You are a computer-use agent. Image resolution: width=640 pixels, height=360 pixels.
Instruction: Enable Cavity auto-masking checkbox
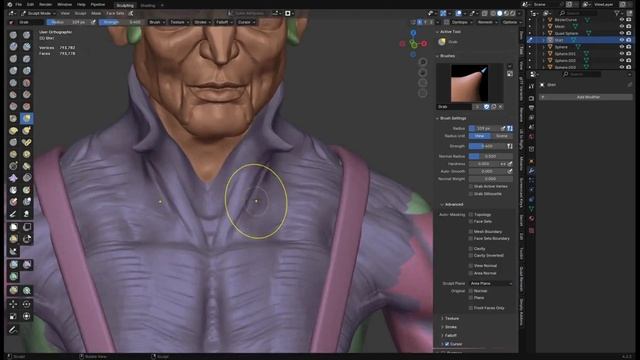471,249
